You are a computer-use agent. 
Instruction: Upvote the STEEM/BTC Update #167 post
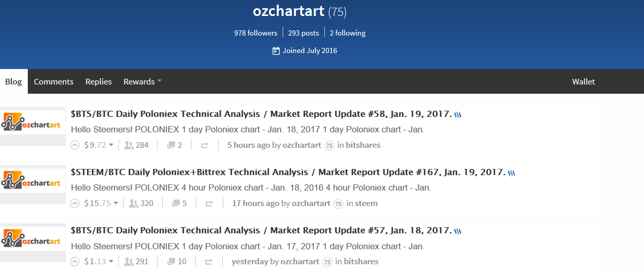(75, 203)
